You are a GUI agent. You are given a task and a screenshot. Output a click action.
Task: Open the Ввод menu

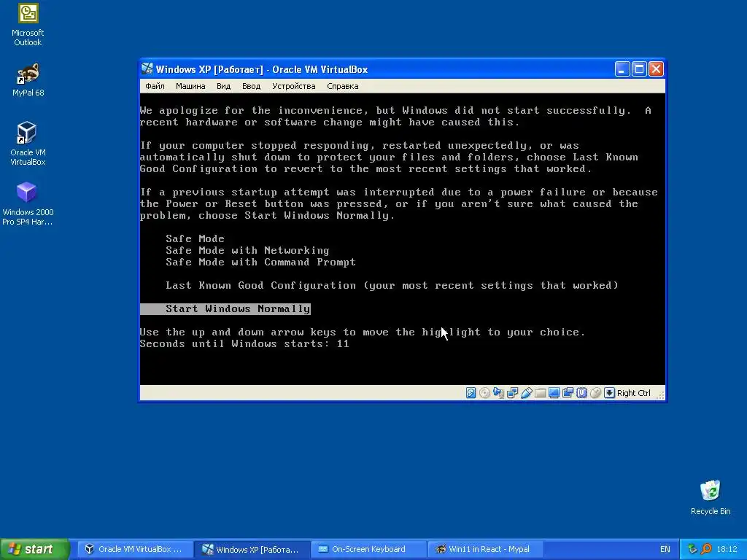[251, 86]
